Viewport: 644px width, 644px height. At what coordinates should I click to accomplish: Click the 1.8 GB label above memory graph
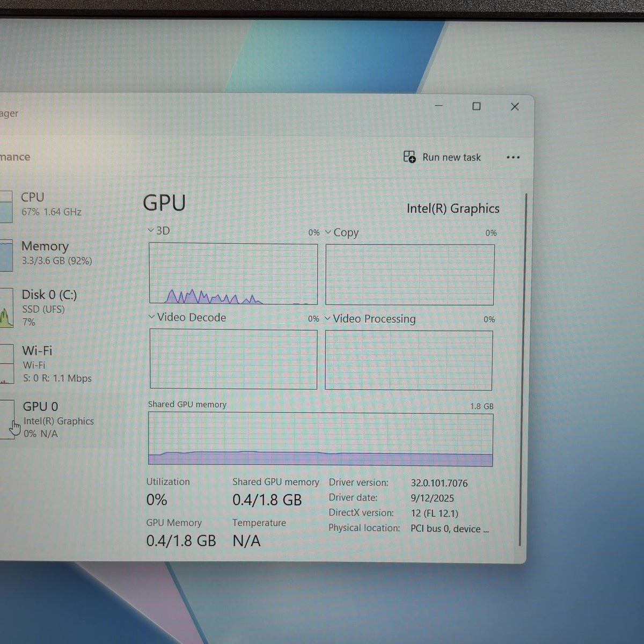click(x=481, y=406)
